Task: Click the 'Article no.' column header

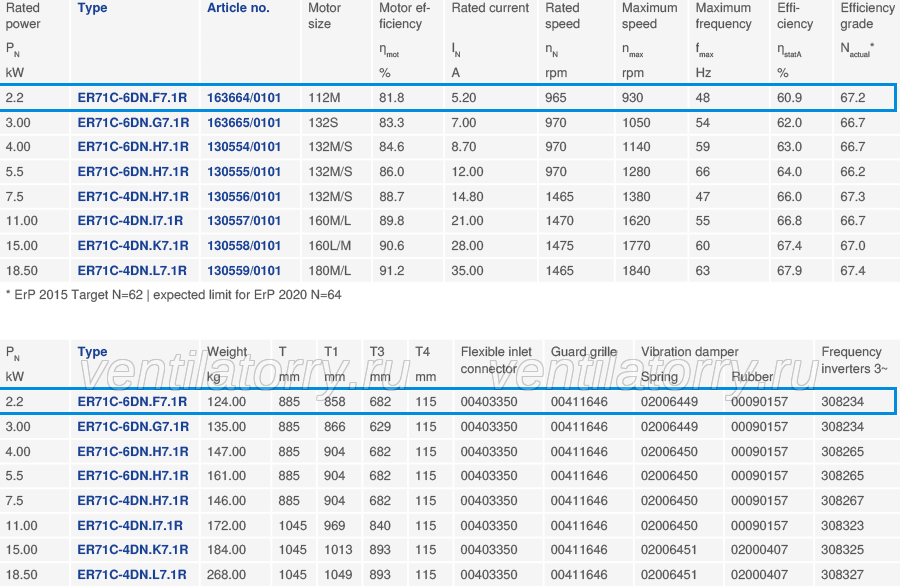Action: pos(238,8)
